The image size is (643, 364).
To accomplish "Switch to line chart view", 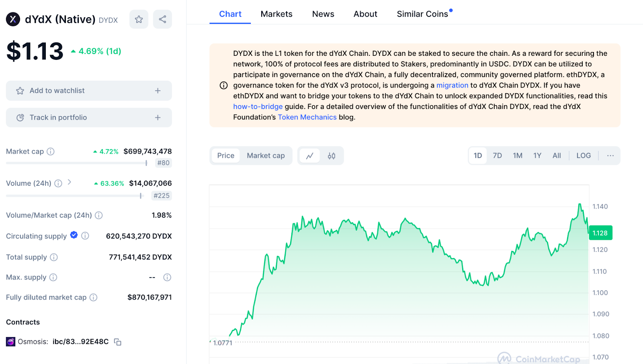I will coord(310,156).
